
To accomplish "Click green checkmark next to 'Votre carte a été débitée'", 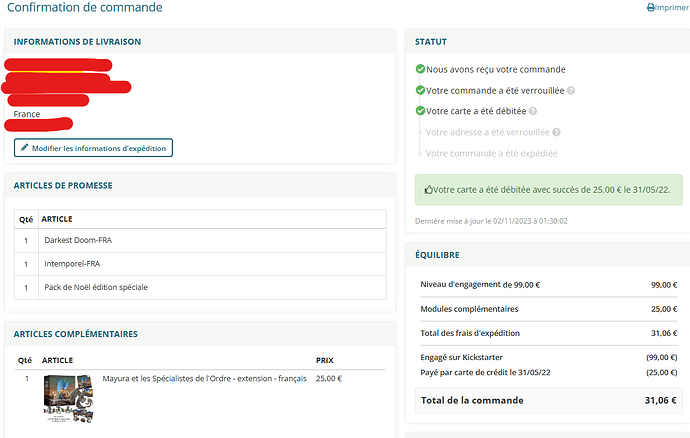I will (420, 110).
